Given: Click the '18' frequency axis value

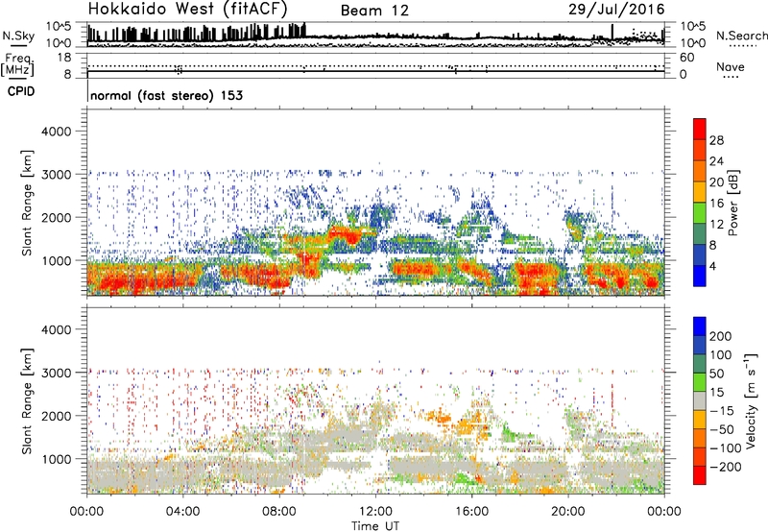Looking at the screenshot, I should 63,58.
